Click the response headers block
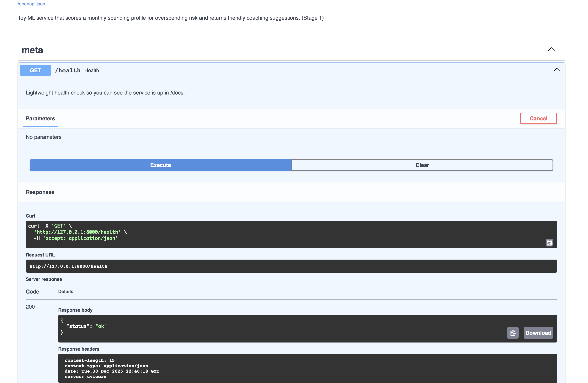 [x=307, y=368]
